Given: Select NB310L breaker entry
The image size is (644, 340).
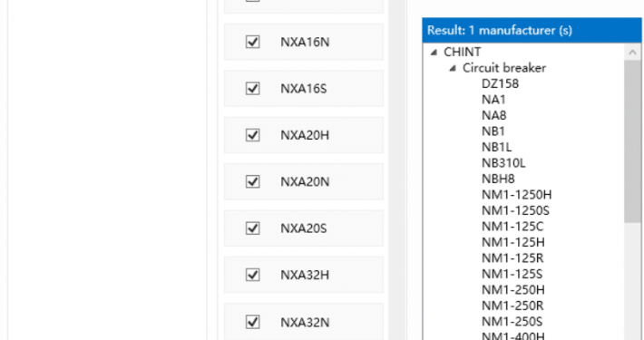Looking at the screenshot, I should click(x=503, y=163).
